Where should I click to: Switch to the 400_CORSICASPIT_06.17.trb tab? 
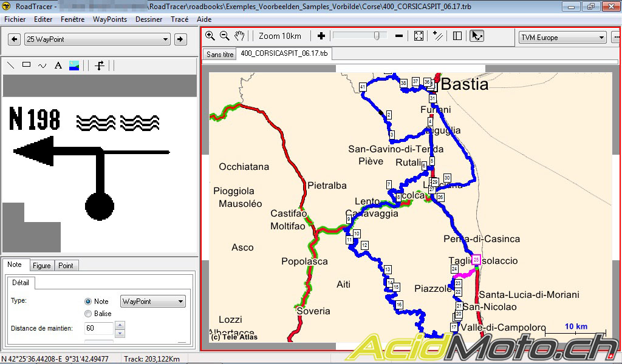point(284,53)
